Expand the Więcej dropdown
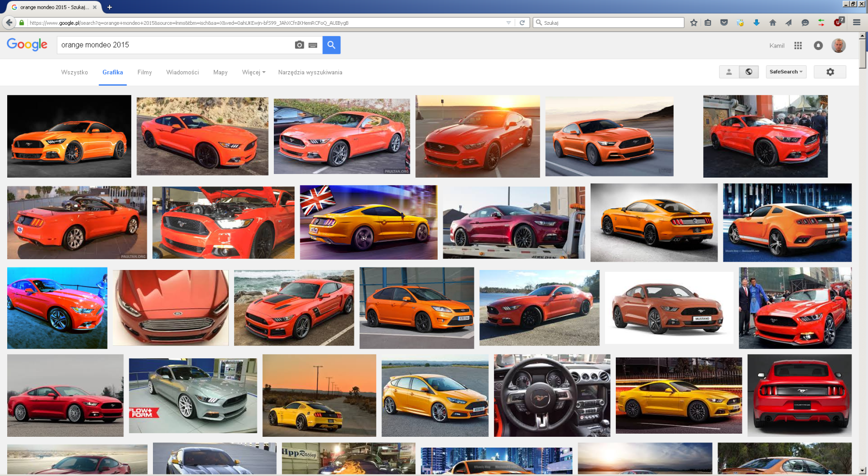The image size is (868, 476). 254,72
